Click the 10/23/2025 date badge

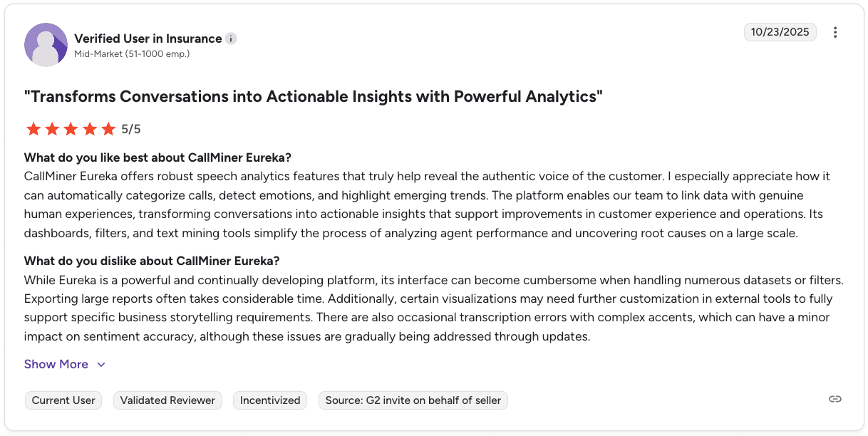tap(780, 32)
